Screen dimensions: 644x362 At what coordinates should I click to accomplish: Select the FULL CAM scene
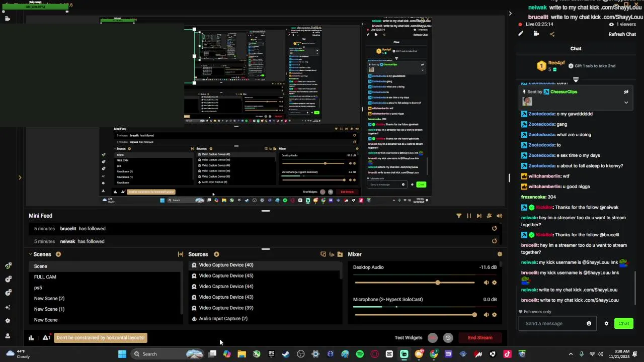click(x=105, y=277)
